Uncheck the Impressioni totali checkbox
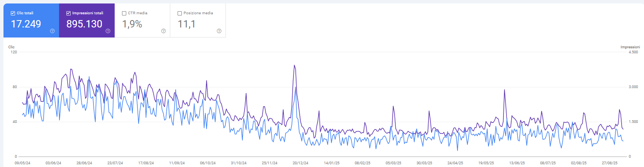644x167 pixels. (x=68, y=13)
